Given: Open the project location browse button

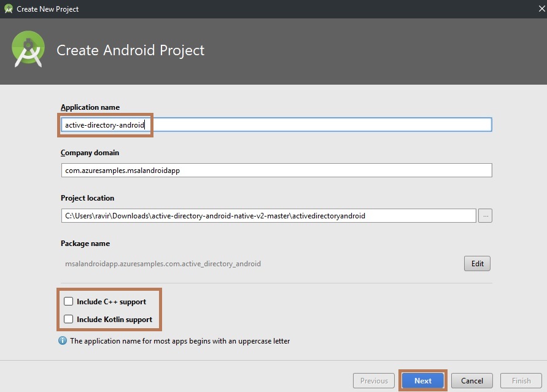Looking at the screenshot, I should point(485,215).
